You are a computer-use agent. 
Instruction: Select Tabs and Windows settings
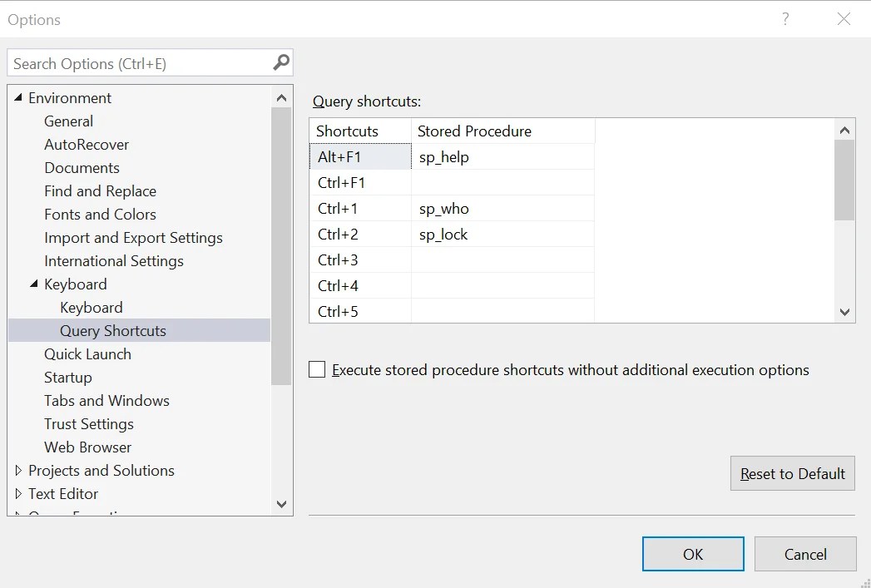[106, 400]
